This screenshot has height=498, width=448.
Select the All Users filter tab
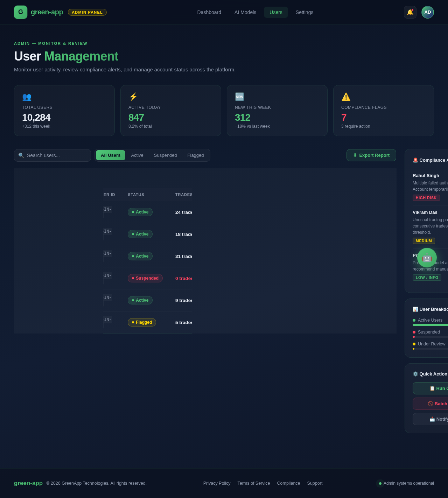pyautogui.click(x=111, y=155)
